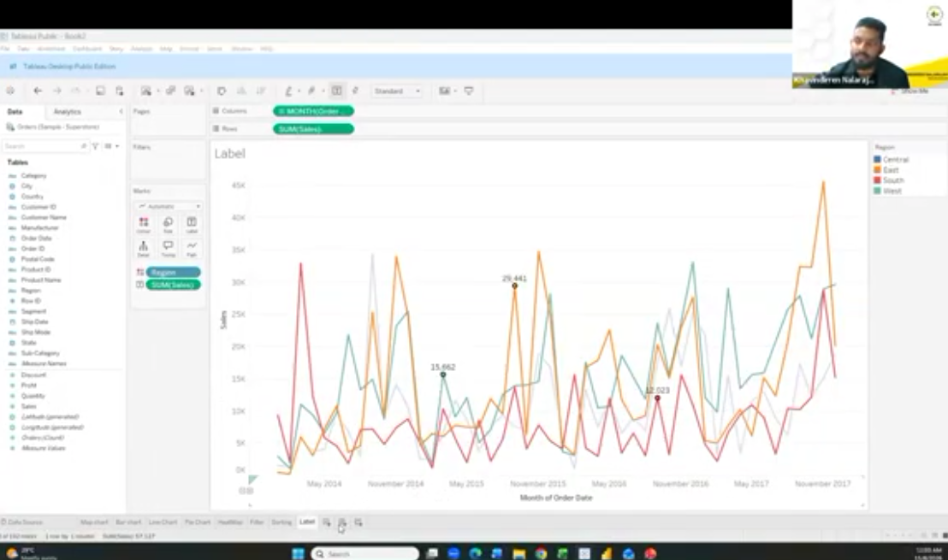This screenshot has width=948, height=560.
Task: Open the Label card in Marks
Action: point(192,225)
